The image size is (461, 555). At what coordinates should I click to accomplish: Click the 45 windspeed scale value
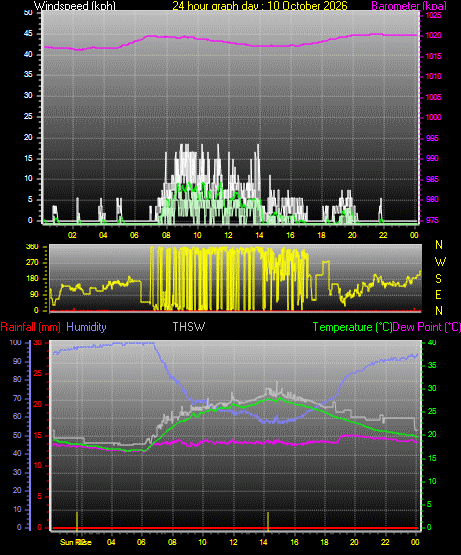(x=28, y=34)
